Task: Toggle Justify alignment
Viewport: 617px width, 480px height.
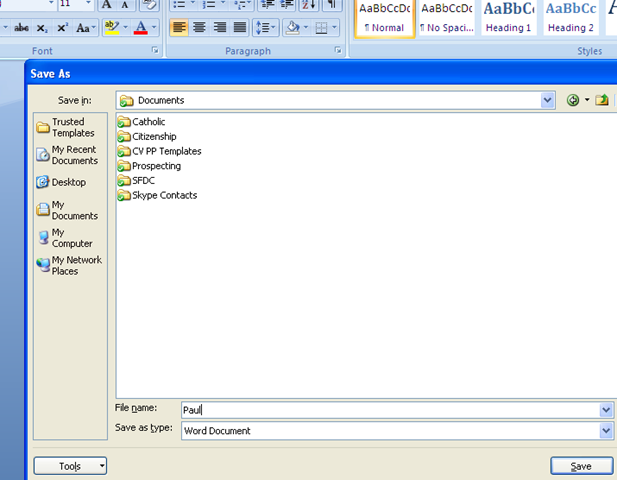Action: coord(240,28)
